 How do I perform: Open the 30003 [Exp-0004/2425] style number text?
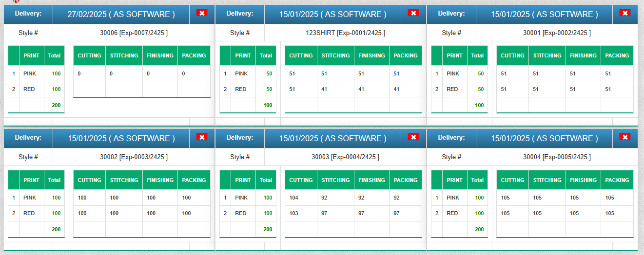345,157
